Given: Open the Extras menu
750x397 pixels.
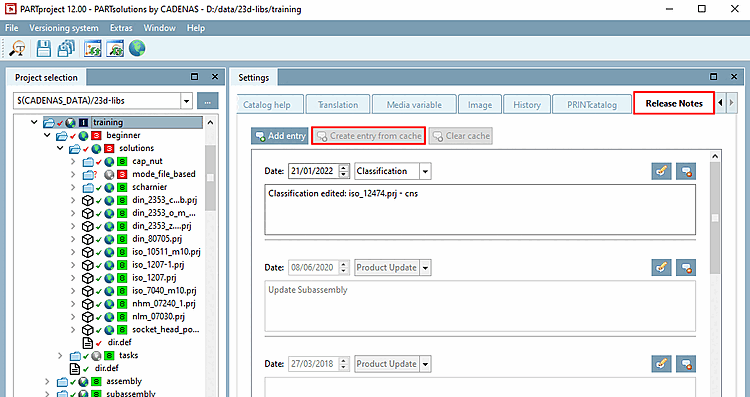Looking at the screenshot, I should (x=121, y=28).
